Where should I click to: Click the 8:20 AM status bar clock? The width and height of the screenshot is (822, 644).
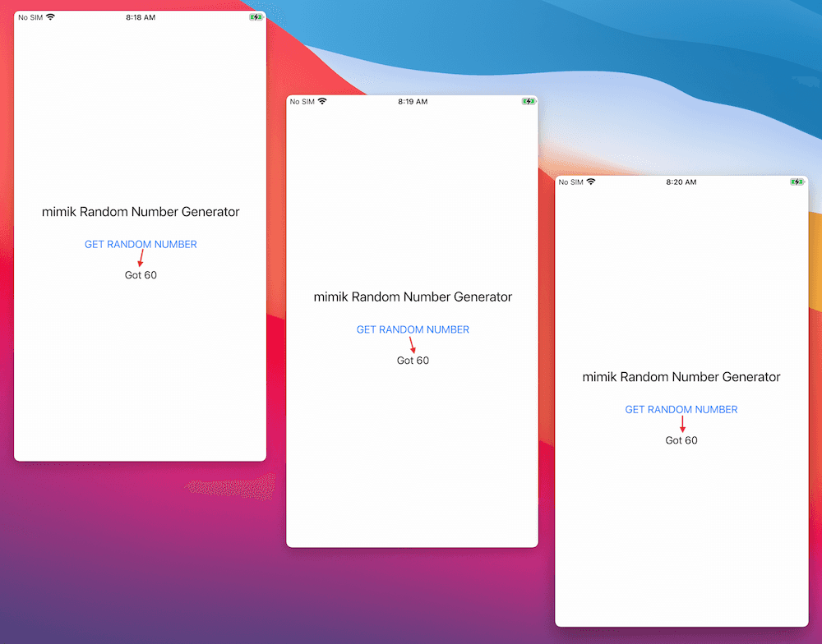pos(681,182)
